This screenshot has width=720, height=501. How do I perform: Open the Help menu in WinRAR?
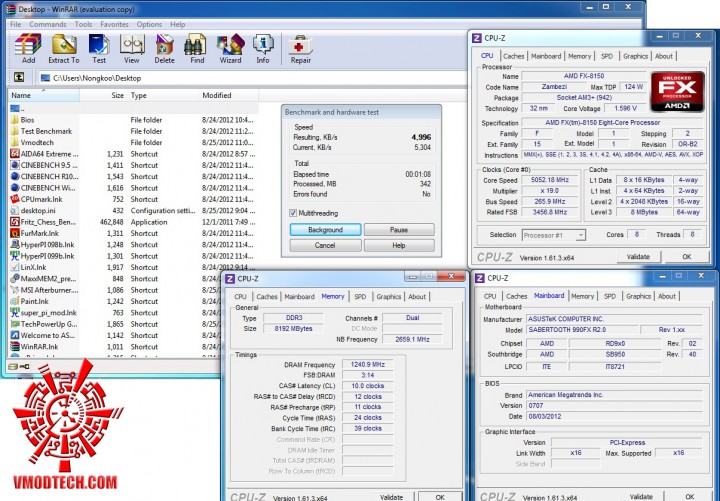(x=178, y=24)
